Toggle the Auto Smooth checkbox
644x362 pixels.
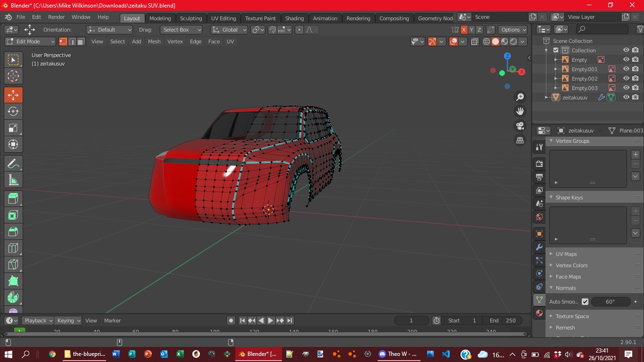point(585,302)
